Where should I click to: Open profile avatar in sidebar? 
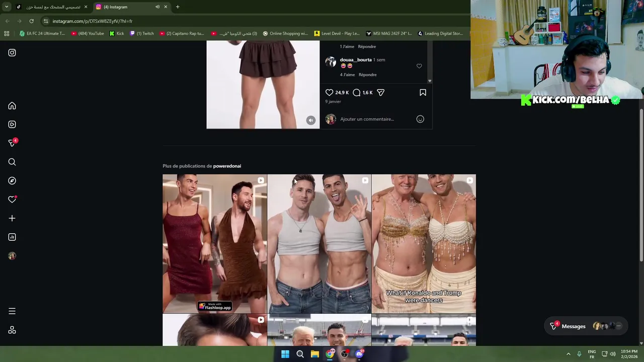[12, 256]
